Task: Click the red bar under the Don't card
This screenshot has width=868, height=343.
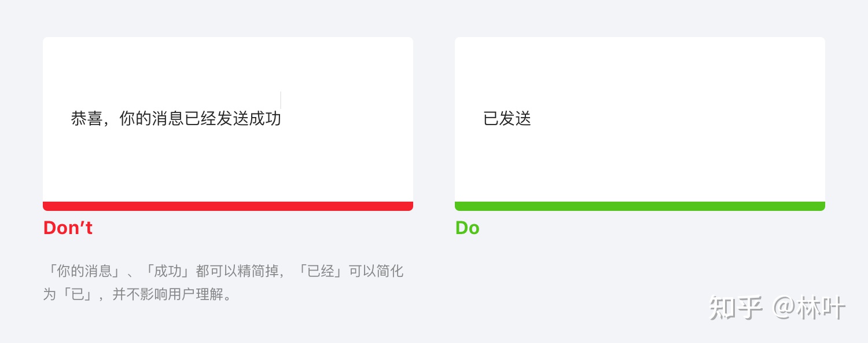Action: [x=227, y=206]
